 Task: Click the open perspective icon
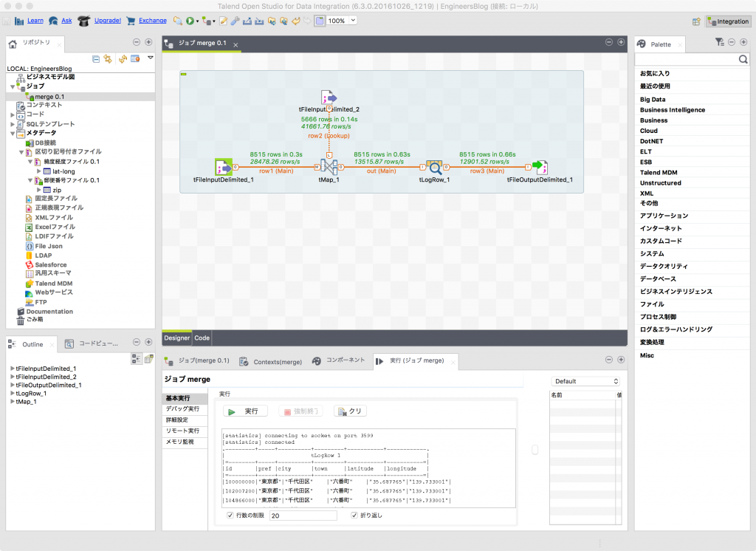(x=696, y=21)
